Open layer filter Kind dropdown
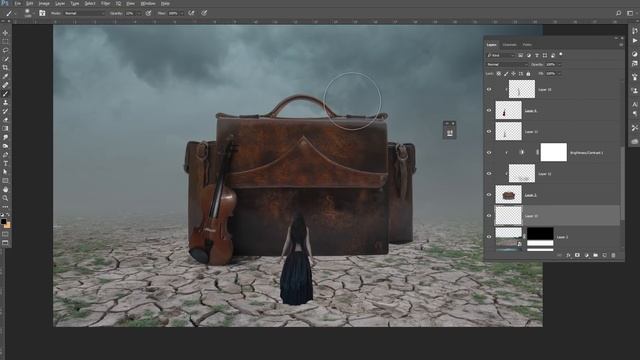 tap(501, 55)
